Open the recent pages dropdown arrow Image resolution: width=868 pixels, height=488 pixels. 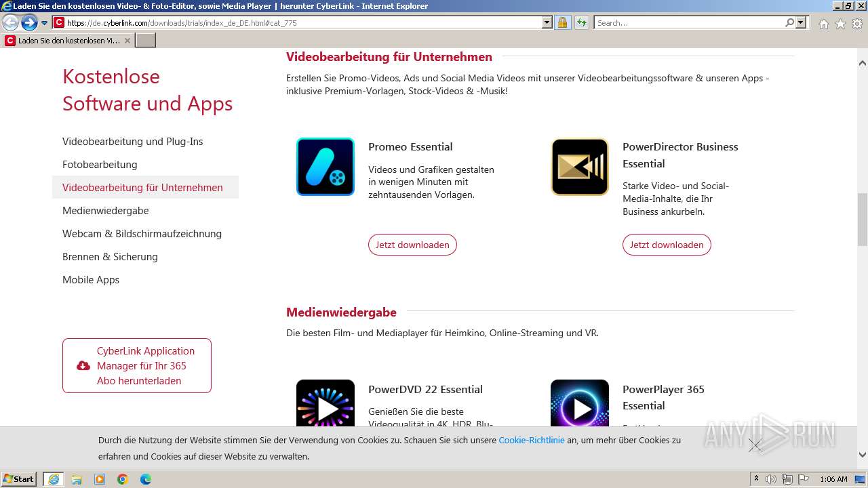(45, 22)
